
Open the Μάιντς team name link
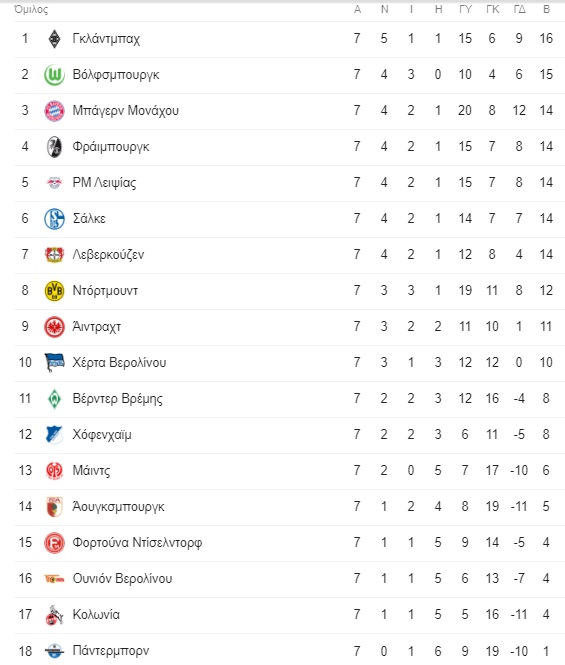click(x=91, y=470)
